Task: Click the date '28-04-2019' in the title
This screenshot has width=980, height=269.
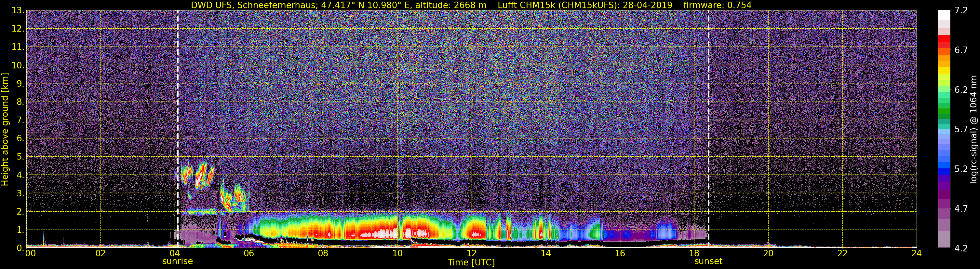Action: pos(648,5)
